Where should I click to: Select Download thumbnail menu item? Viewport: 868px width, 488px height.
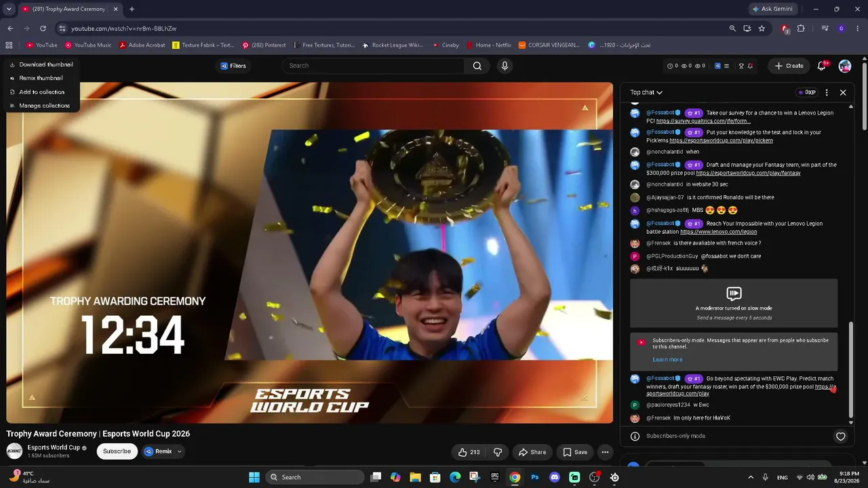click(x=41, y=64)
